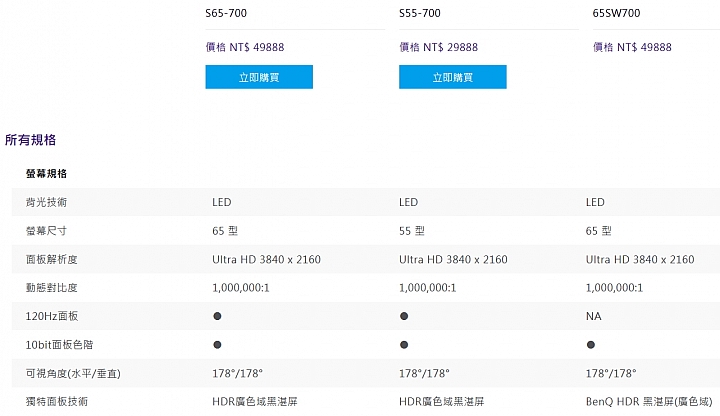The height and width of the screenshot is (416, 720).
Task: Click 立即購買 button under S65-700
Action: pos(259,77)
